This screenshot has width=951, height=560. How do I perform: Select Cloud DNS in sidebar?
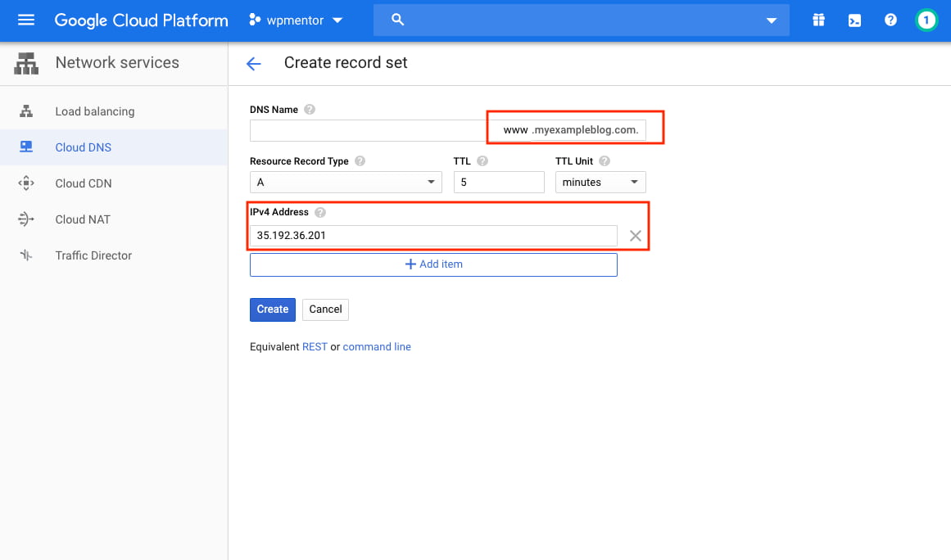coord(113,147)
